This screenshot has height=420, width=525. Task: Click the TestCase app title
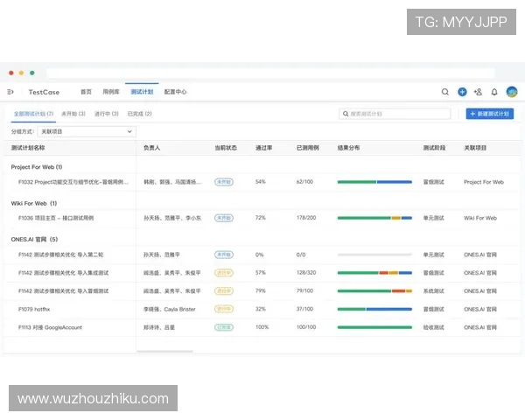[x=44, y=92]
